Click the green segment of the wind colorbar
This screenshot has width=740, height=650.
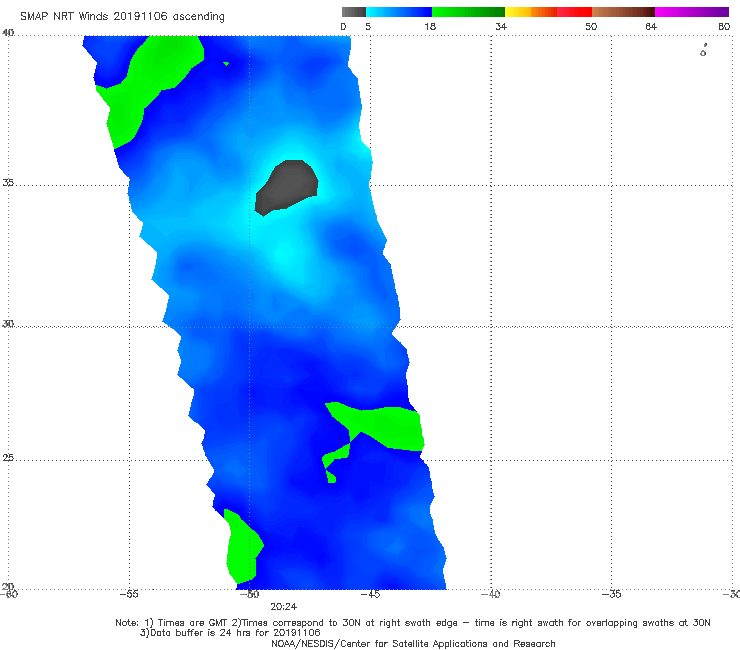pos(468,12)
